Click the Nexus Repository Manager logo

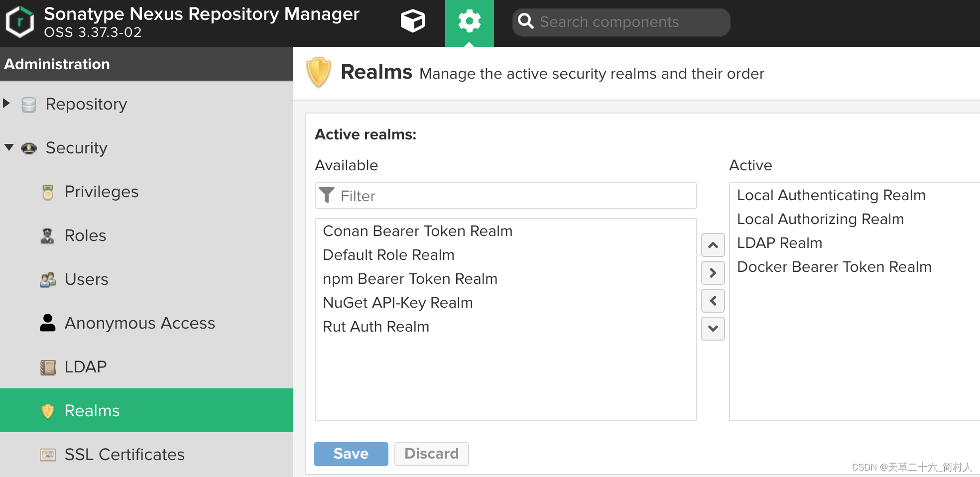pyautogui.click(x=20, y=21)
